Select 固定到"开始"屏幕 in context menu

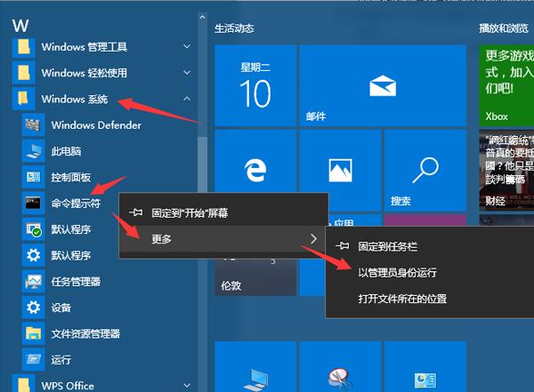[223, 213]
